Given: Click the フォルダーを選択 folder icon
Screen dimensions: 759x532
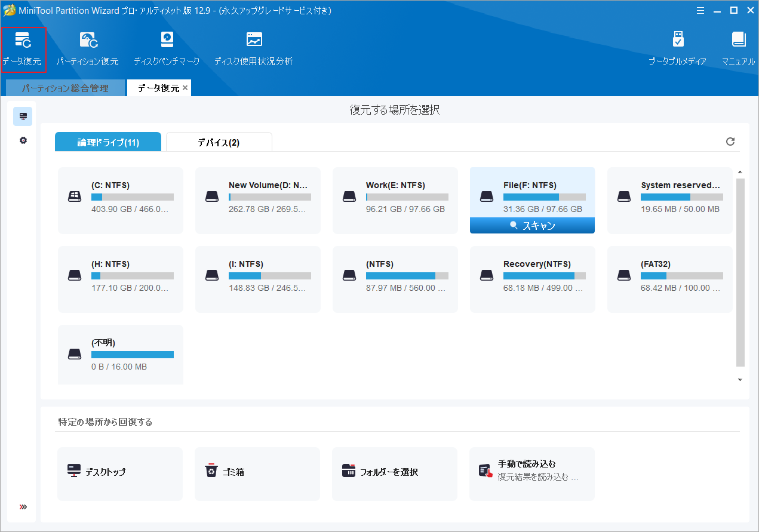Looking at the screenshot, I should coord(349,471).
